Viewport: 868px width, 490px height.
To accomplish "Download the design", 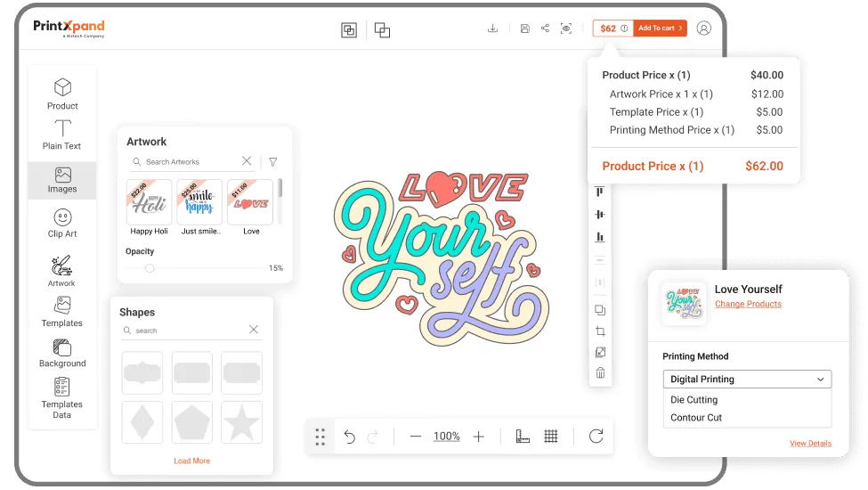I will click(x=492, y=29).
